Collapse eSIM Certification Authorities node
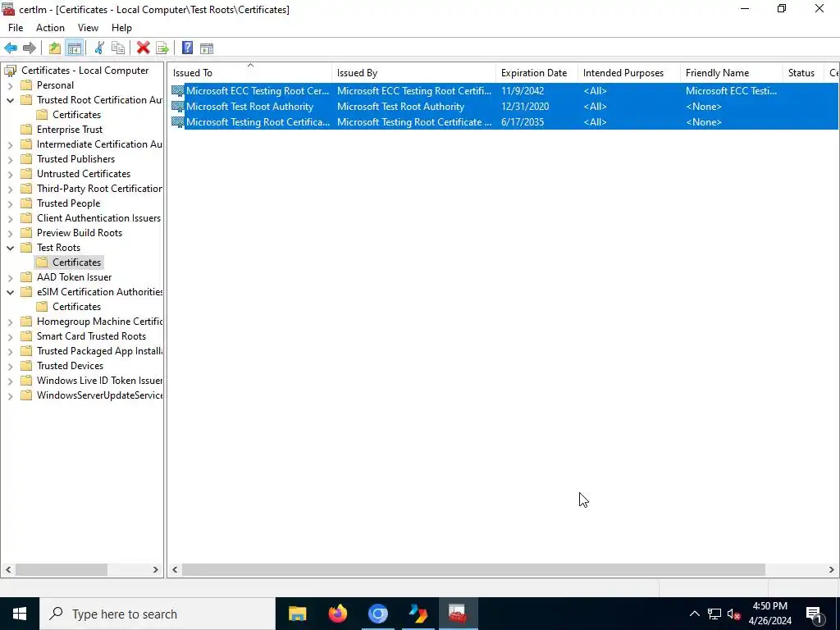Image resolution: width=840 pixels, height=630 pixels. 10,292
